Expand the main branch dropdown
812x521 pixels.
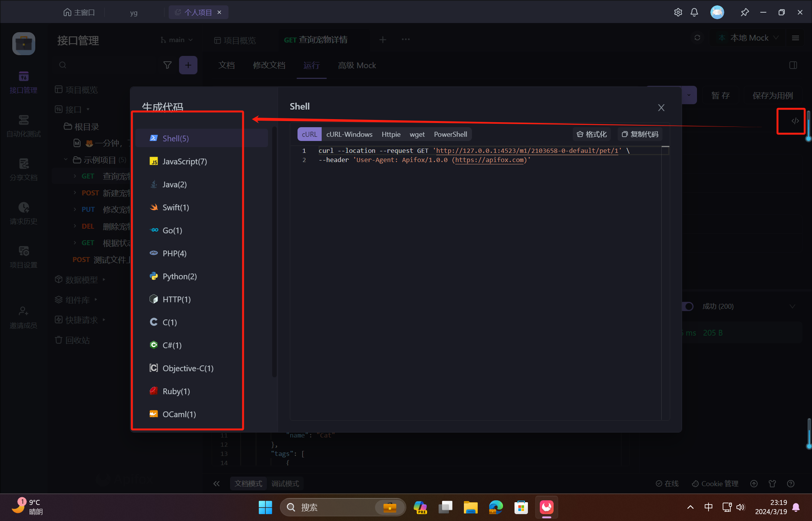coord(177,40)
